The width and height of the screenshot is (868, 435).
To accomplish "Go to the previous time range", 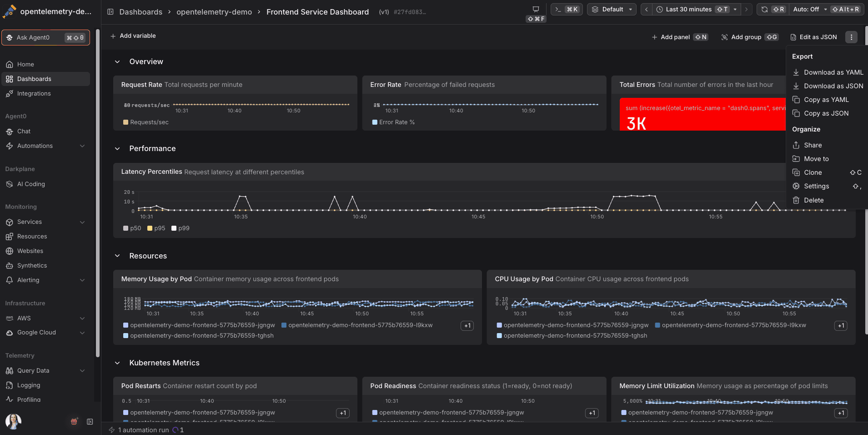I will point(647,9).
